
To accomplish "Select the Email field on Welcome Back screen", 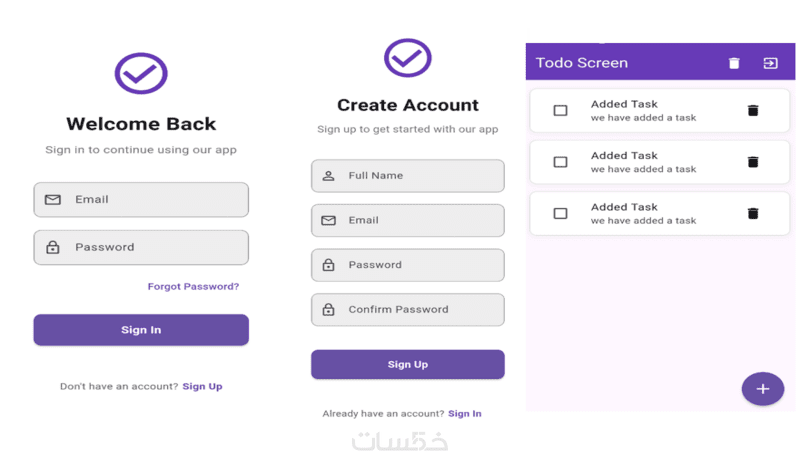I will pyautogui.click(x=141, y=200).
